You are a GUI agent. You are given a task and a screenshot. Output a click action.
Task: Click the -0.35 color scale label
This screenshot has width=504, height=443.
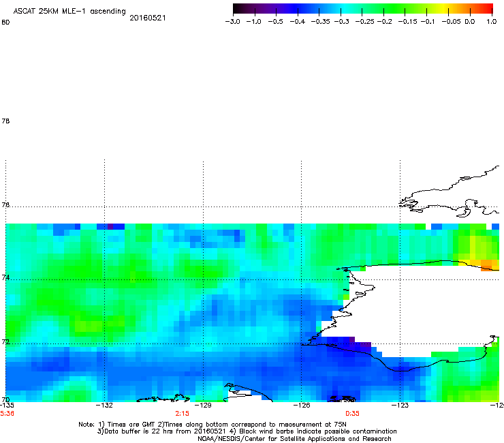pyautogui.click(x=321, y=22)
